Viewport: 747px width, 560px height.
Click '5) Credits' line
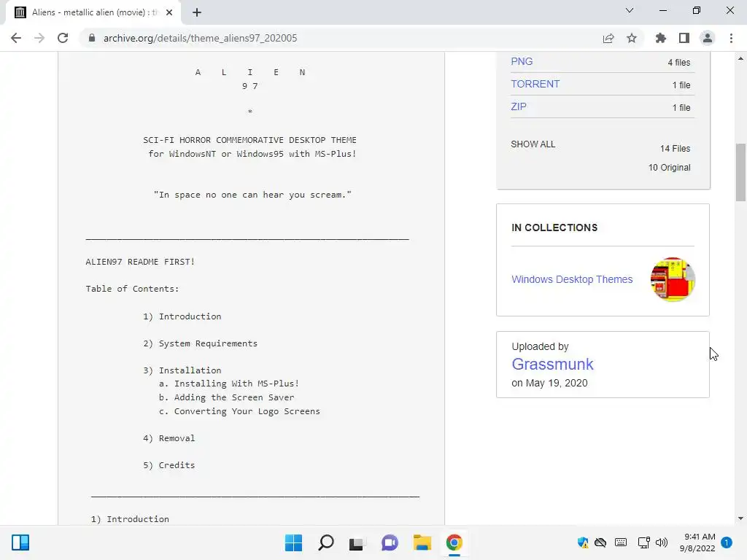(x=169, y=465)
